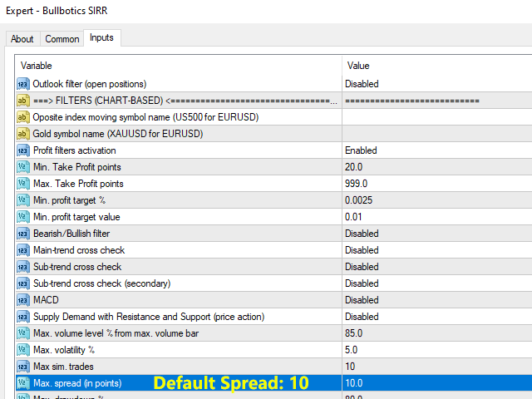The width and height of the screenshot is (532, 399).
Task: Select the Max. spread (in points) label
Action: pyautogui.click(x=77, y=383)
